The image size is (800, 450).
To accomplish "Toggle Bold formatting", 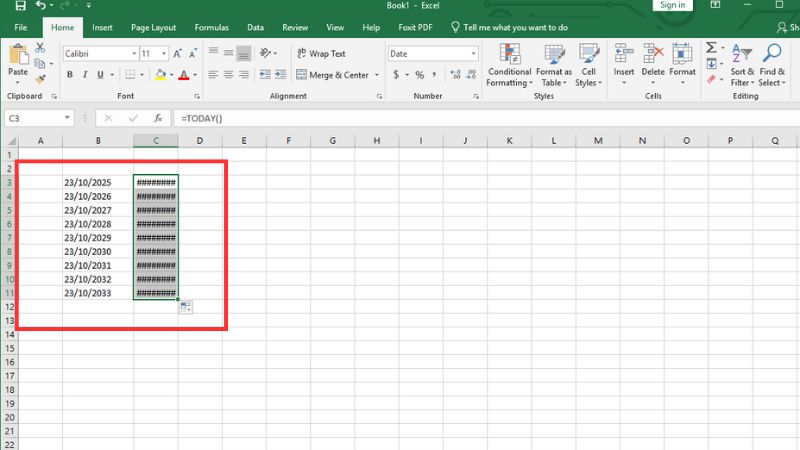I will 70,75.
